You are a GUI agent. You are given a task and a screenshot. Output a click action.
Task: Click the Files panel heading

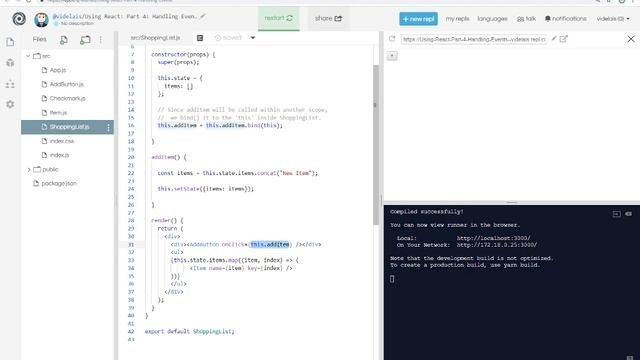tap(40, 40)
